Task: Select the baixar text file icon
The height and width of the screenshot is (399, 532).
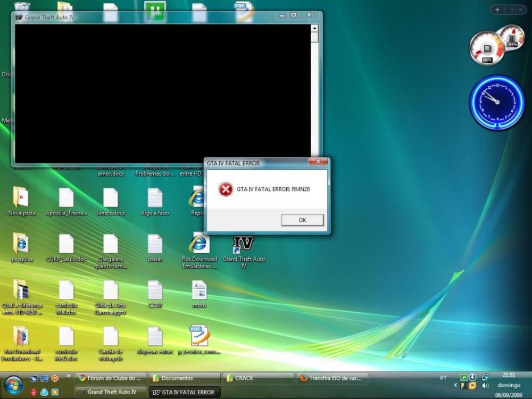Action: (155, 244)
